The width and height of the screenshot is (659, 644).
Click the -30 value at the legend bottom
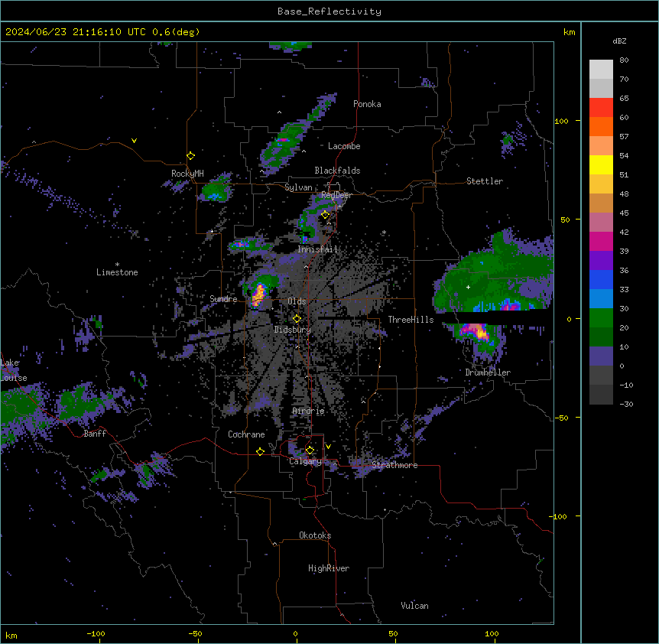626,405
